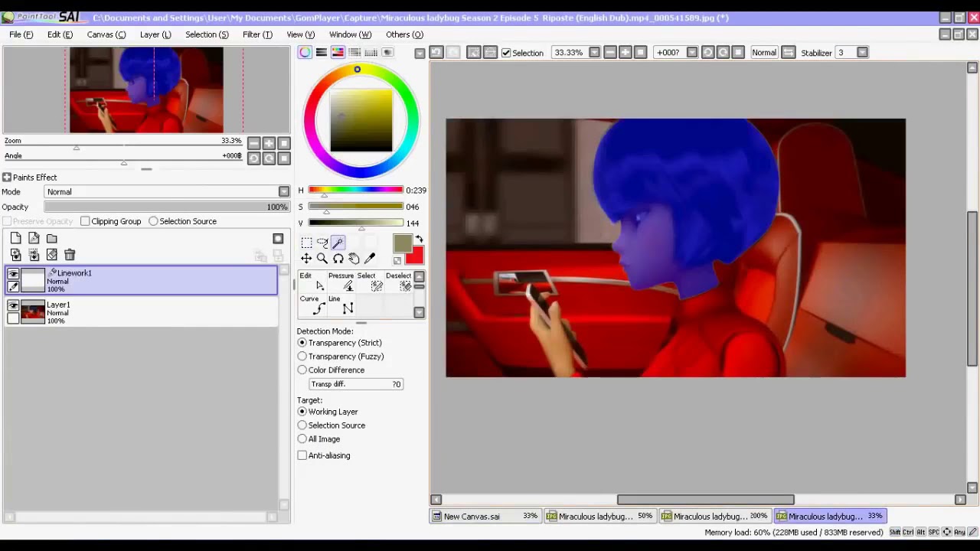This screenshot has width=980, height=551.
Task: Switch to the New Canvas.sai tab
Action: (485, 516)
